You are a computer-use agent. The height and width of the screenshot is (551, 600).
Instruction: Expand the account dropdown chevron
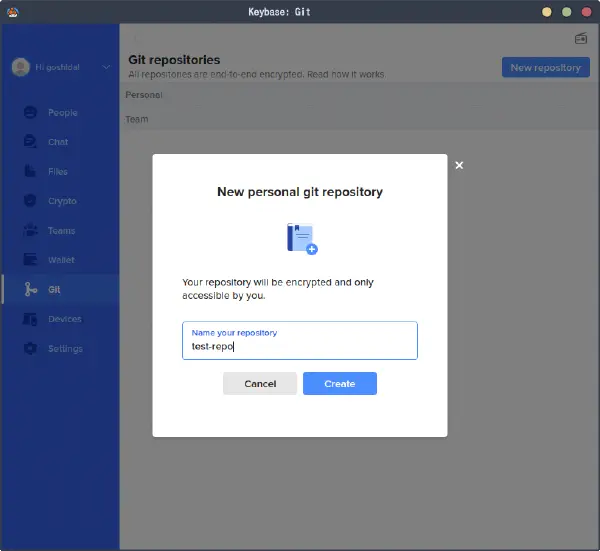coord(106,68)
